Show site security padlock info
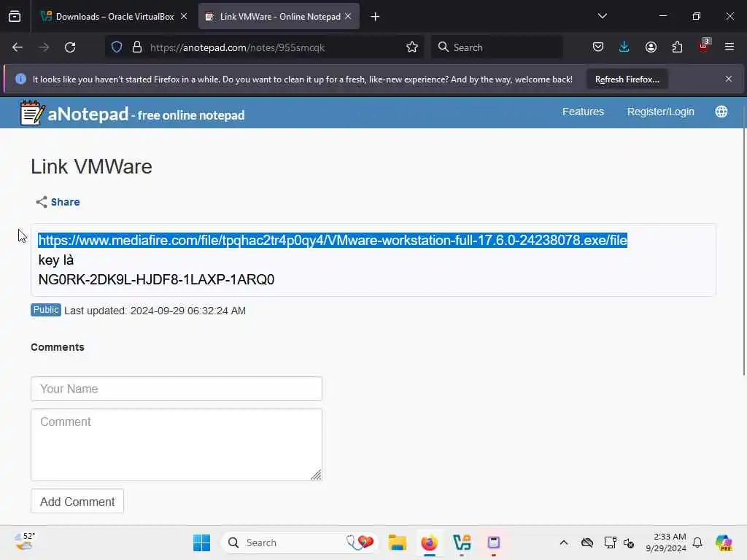This screenshot has height=560, width=747. point(137,47)
